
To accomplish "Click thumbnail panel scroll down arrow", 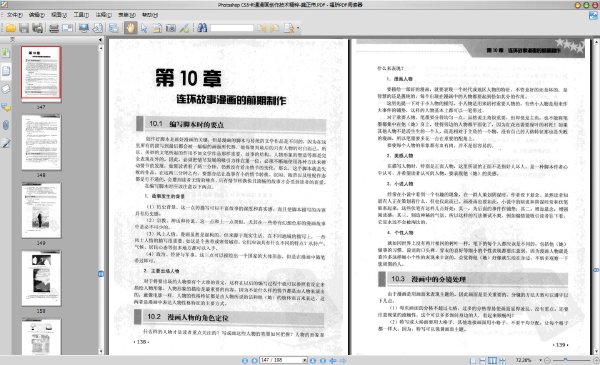I will [101, 351].
